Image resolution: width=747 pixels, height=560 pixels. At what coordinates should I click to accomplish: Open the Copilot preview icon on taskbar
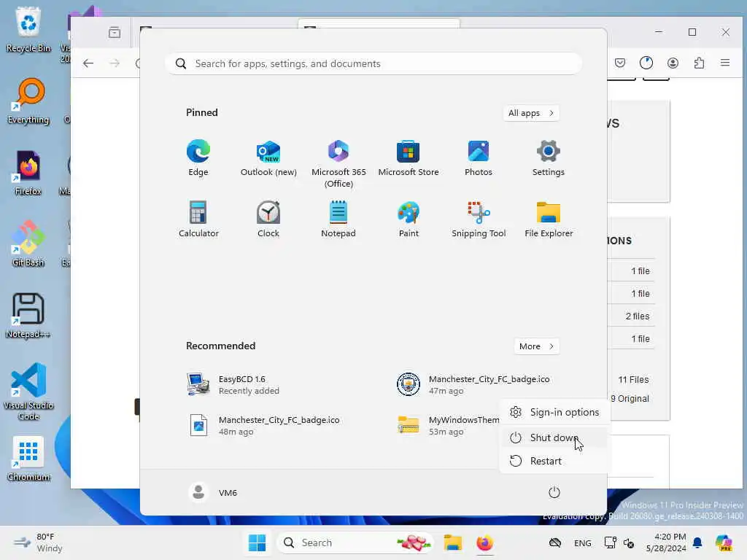(724, 542)
